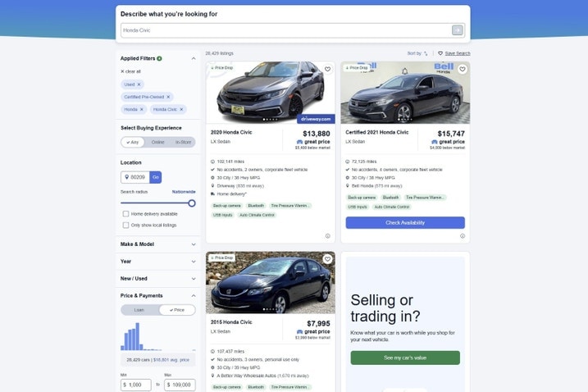
Task: Expand the New / Used filter
Action: point(194,279)
